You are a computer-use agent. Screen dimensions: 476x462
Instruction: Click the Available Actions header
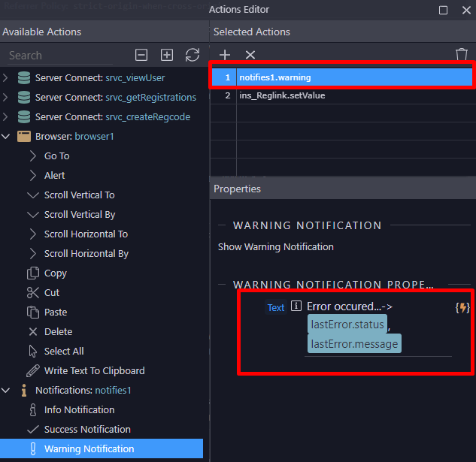[42, 32]
